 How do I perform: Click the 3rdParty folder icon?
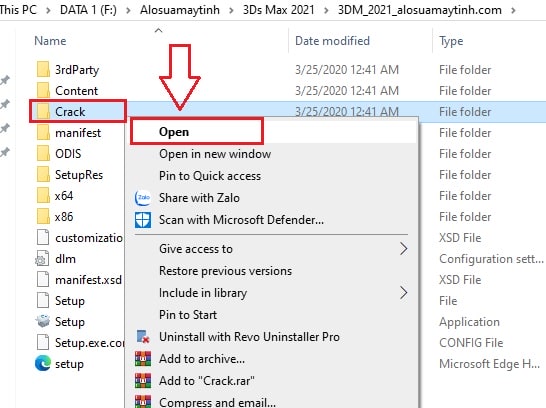[43, 69]
